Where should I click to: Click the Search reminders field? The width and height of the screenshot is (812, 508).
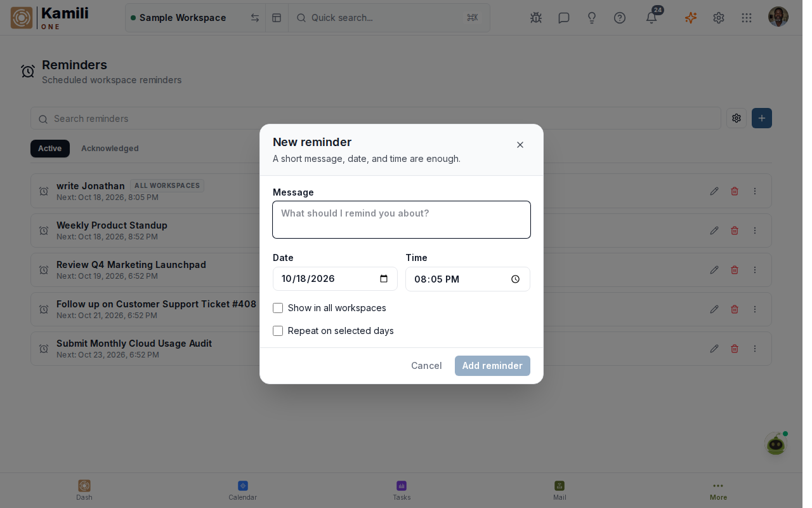point(376,119)
